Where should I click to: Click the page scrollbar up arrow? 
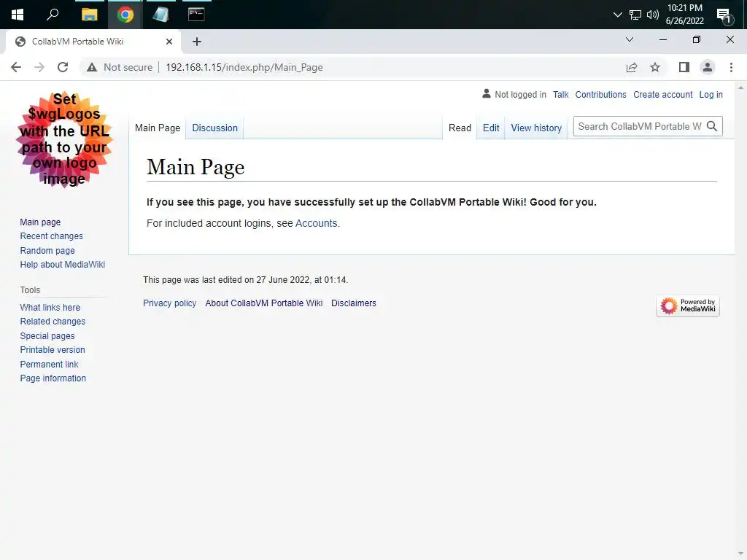click(740, 88)
